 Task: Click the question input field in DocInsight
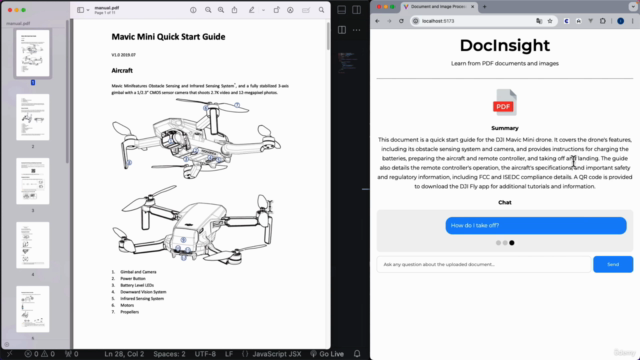(484, 264)
